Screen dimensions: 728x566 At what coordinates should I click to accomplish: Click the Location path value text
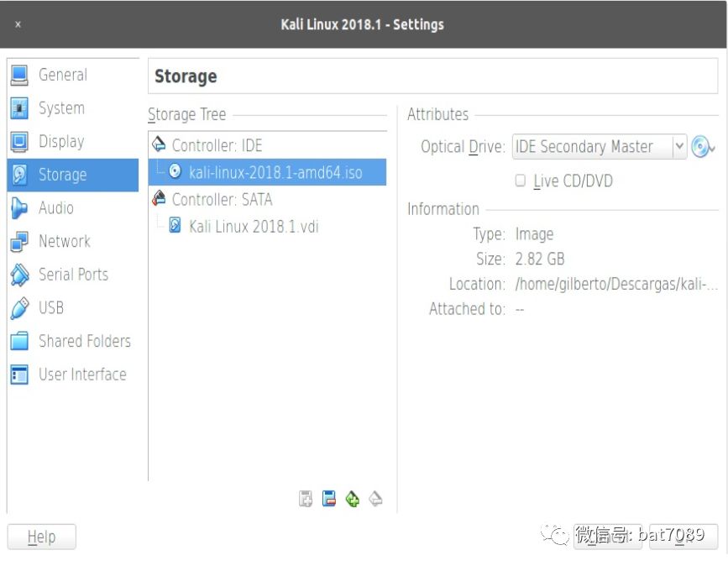[616, 284]
